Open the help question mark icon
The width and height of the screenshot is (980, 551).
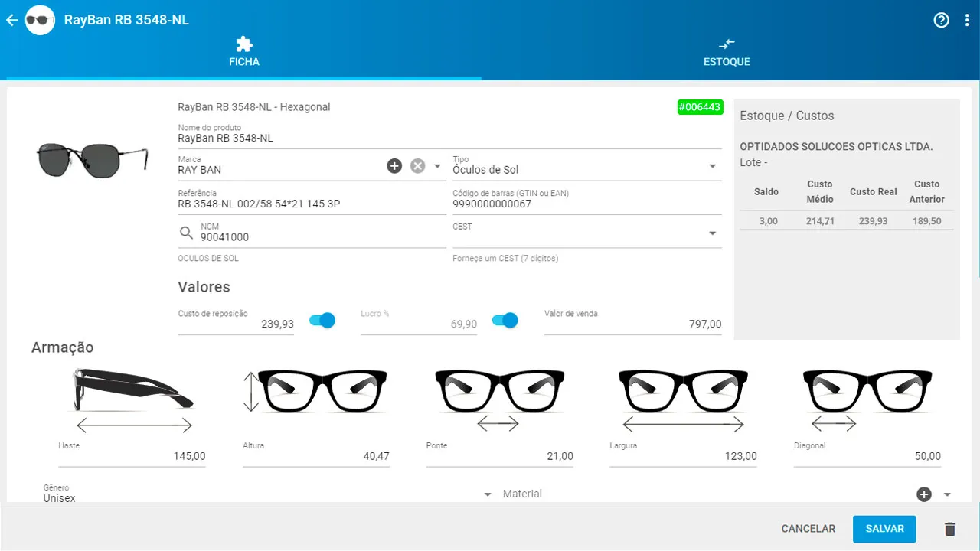(x=942, y=20)
